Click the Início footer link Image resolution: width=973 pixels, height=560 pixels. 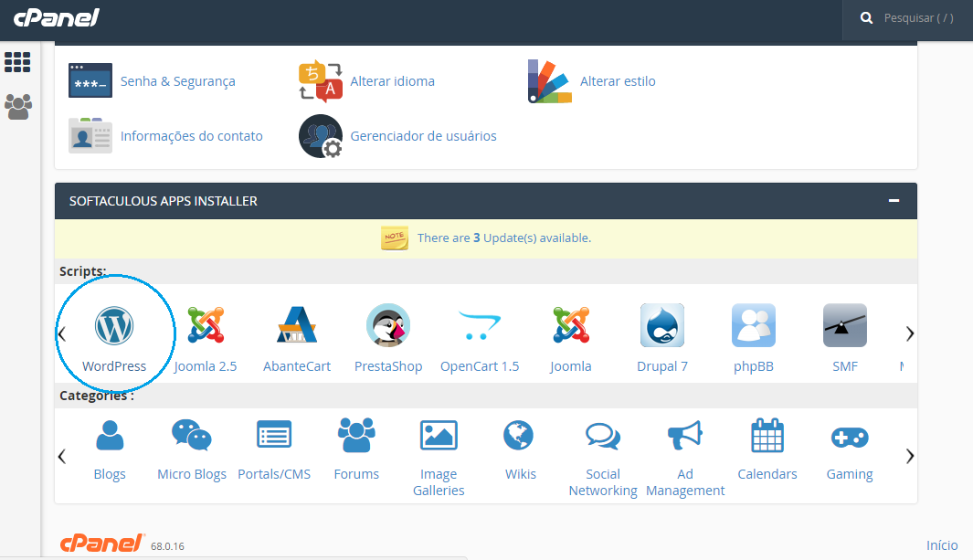tap(942, 545)
